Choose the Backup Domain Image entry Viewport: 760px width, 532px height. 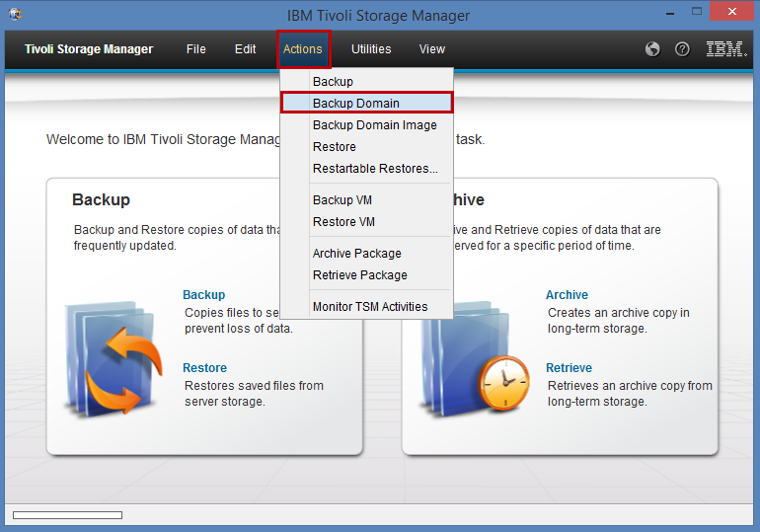[367, 125]
